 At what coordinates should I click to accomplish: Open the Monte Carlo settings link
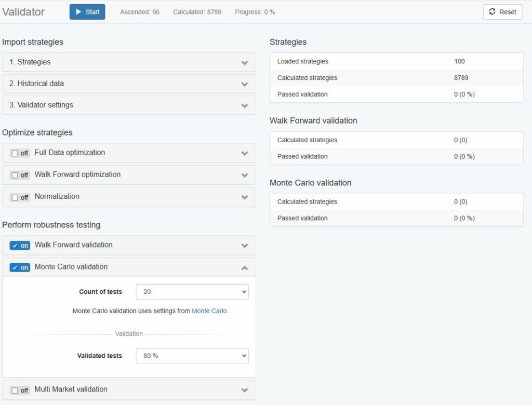[x=209, y=311]
